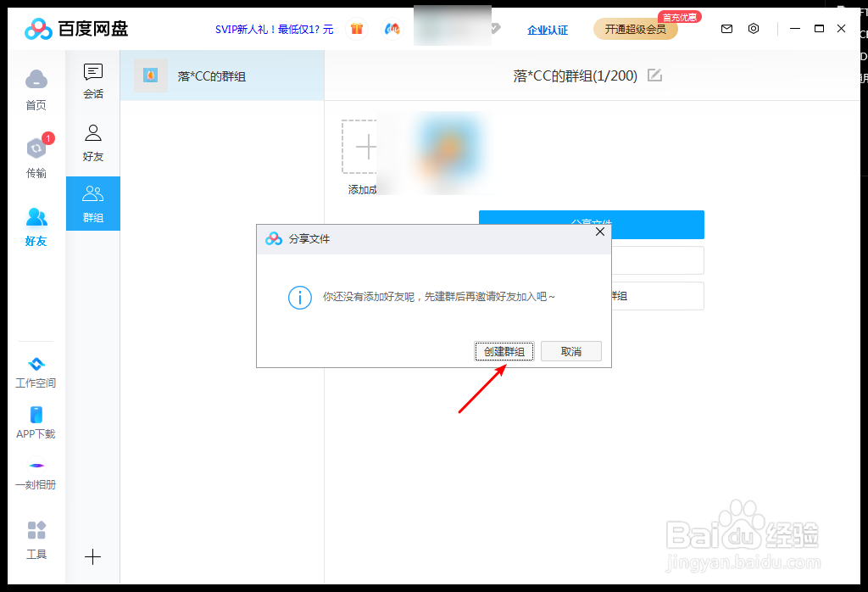
Task: Open the settings gear icon
Action: [x=754, y=28]
